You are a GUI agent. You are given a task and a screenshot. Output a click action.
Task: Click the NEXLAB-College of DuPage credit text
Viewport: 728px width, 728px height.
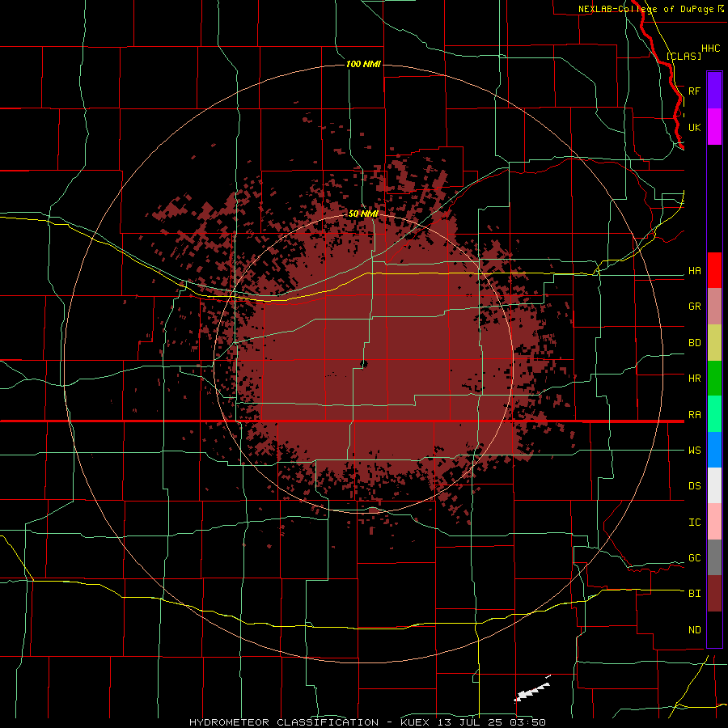click(x=645, y=9)
